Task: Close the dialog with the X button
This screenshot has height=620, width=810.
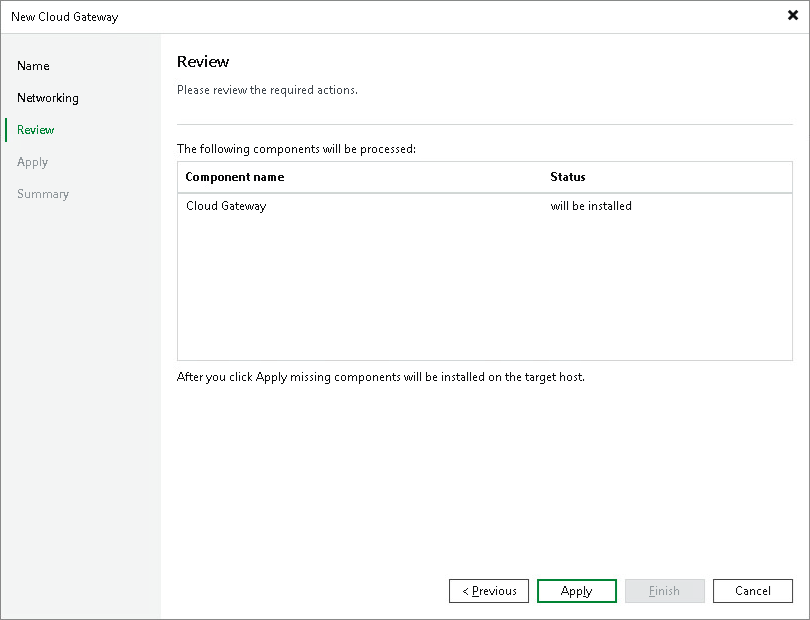Action: 791,15
